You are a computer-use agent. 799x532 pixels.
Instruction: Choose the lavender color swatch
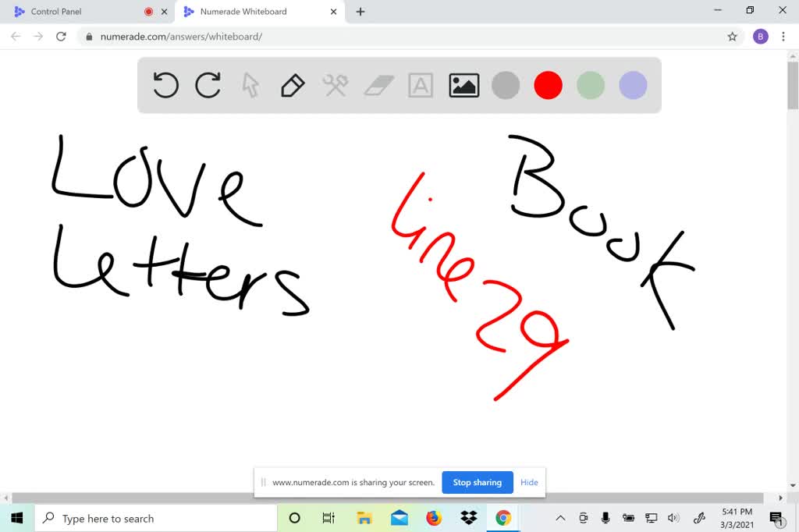point(633,85)
